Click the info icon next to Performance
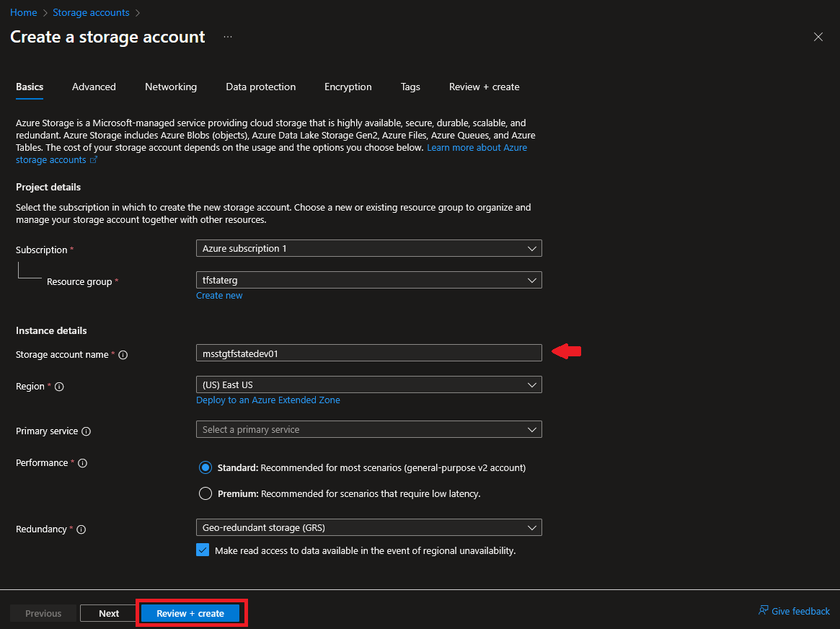 [x=82, y=463]
